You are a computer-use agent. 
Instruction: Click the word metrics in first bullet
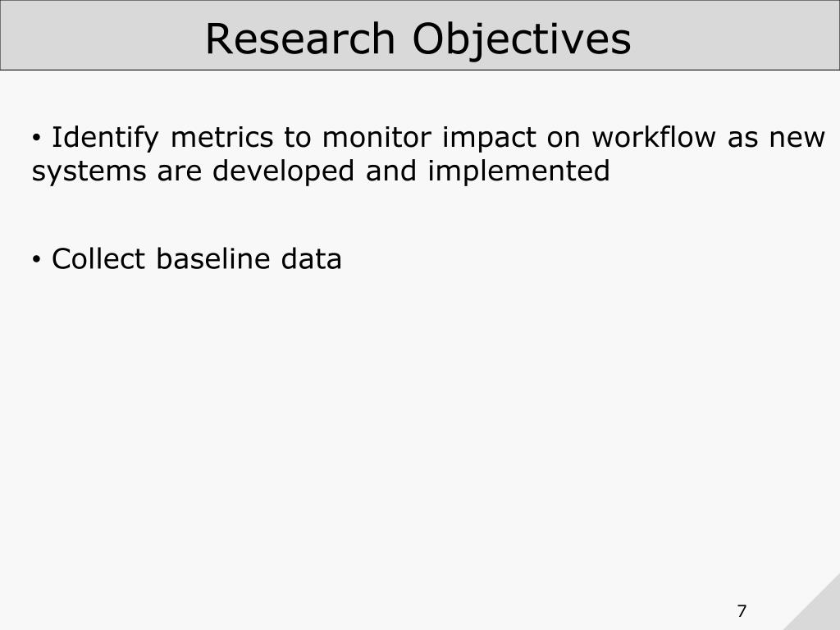(x=221, y=137)
